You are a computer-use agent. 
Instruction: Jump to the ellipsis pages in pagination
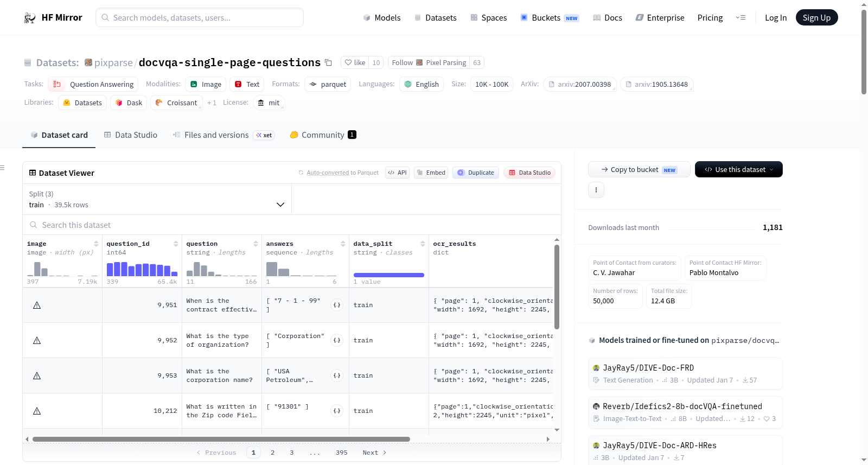[x=315, y=453]
